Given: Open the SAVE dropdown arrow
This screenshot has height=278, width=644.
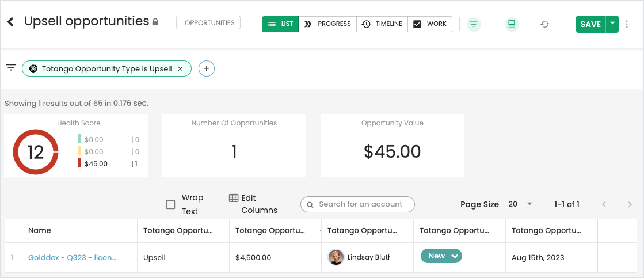Looking at the screenshot, I should point(612,24).
